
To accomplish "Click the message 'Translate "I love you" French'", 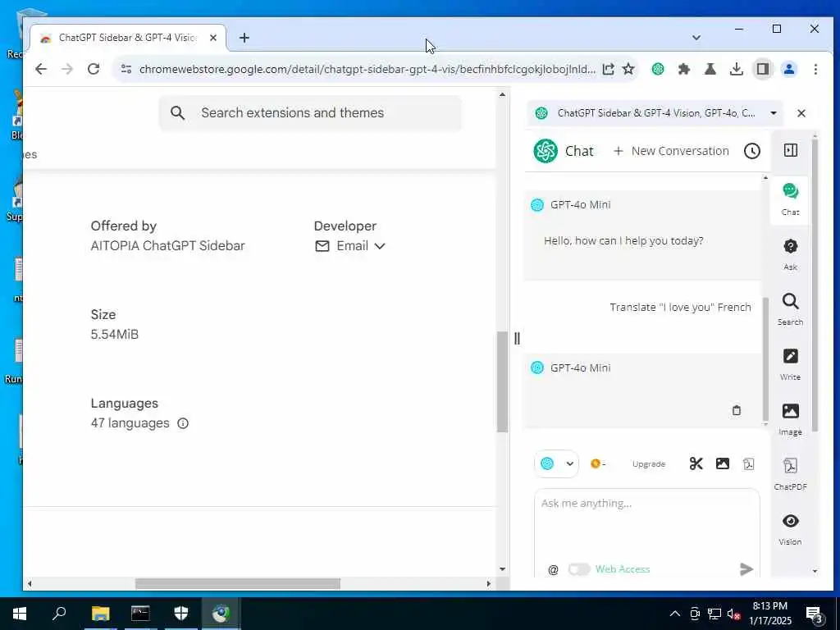I will (680, 308).
